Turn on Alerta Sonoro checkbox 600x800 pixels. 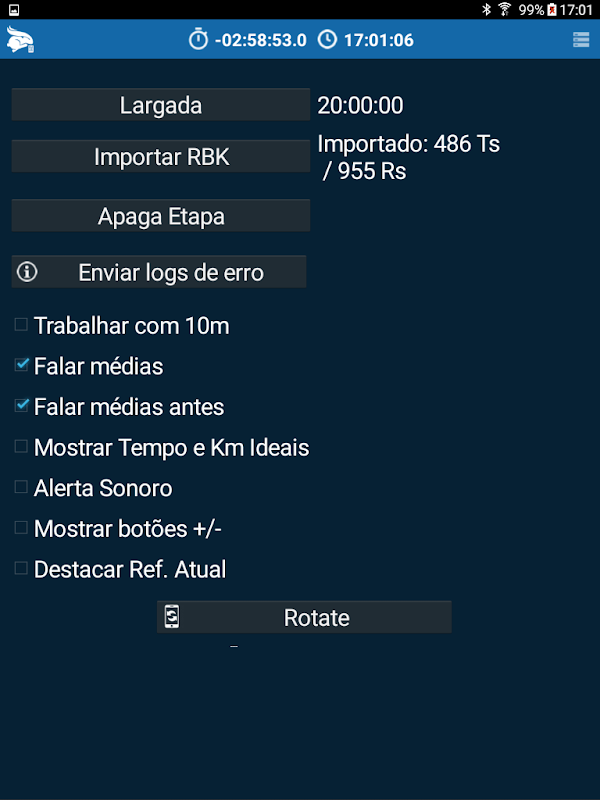[21, 487]
